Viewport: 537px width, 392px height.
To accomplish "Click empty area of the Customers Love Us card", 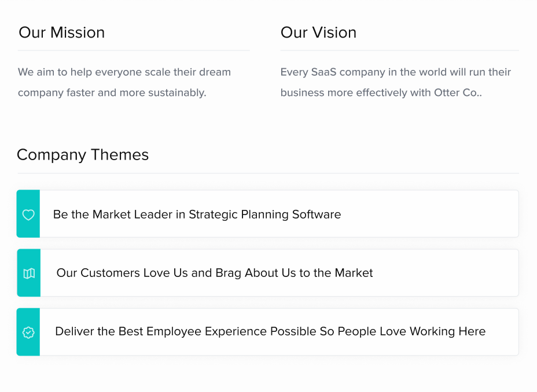I will [445, 273].
